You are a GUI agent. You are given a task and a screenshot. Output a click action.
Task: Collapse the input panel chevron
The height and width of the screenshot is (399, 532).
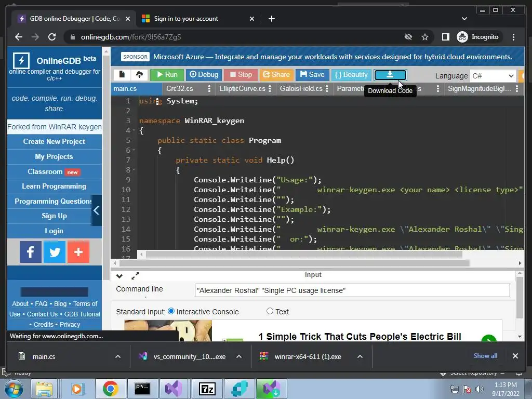(x=119, y=276)
